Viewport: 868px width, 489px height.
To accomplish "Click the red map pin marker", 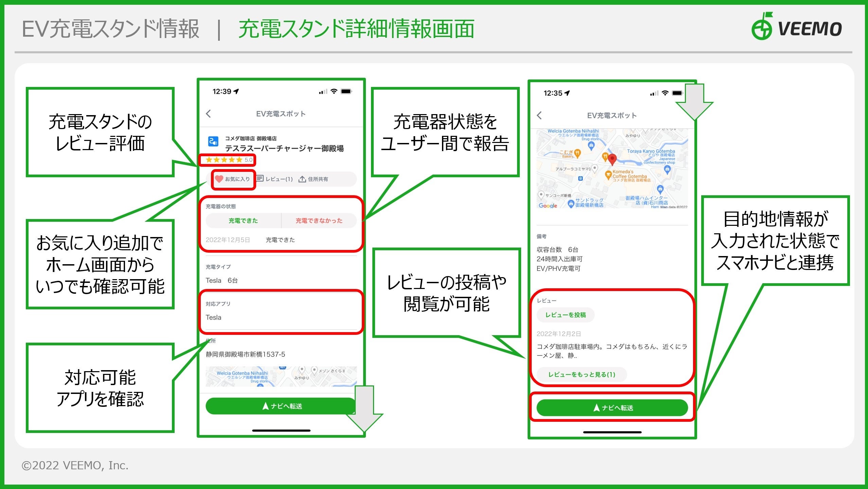I will click(x=612, y=159).
